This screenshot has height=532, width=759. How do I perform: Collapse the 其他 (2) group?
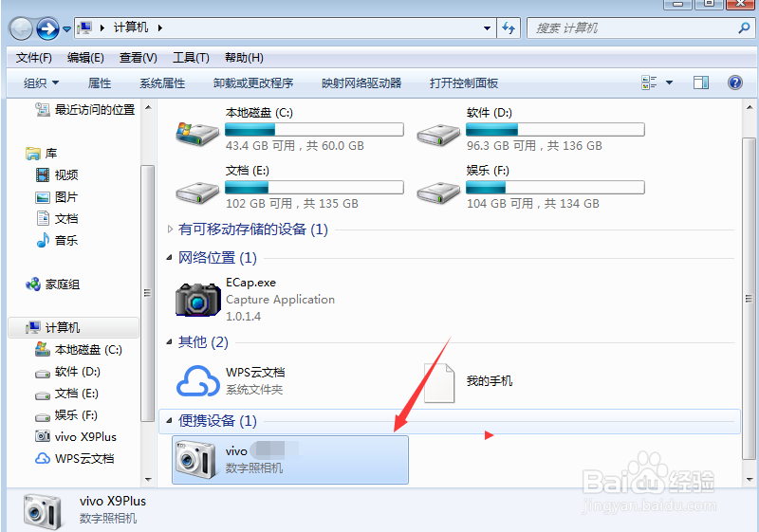169,342
